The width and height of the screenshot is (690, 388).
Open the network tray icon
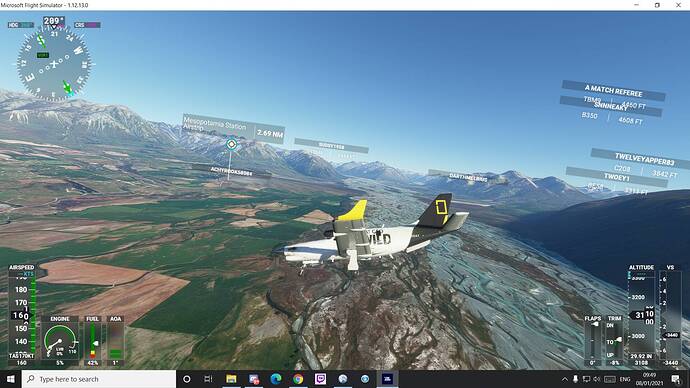tap(586, 379)
